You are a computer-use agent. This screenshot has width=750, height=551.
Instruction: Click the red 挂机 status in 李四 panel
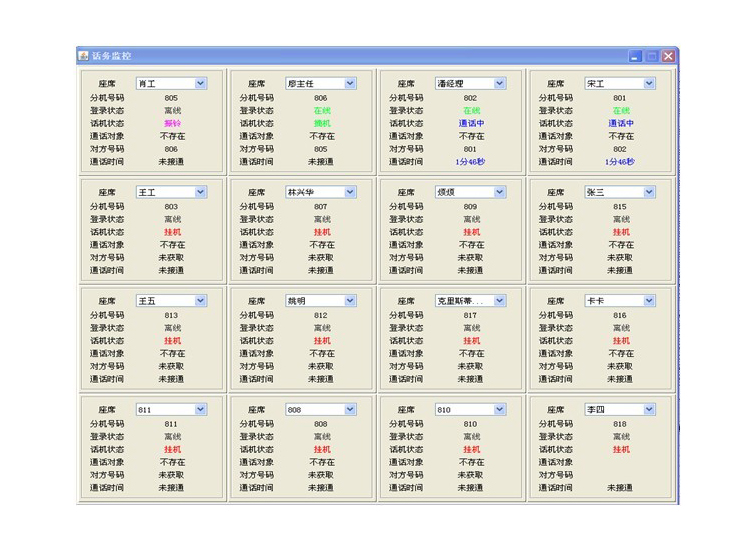pyautogui.click(x=621, y=449)
